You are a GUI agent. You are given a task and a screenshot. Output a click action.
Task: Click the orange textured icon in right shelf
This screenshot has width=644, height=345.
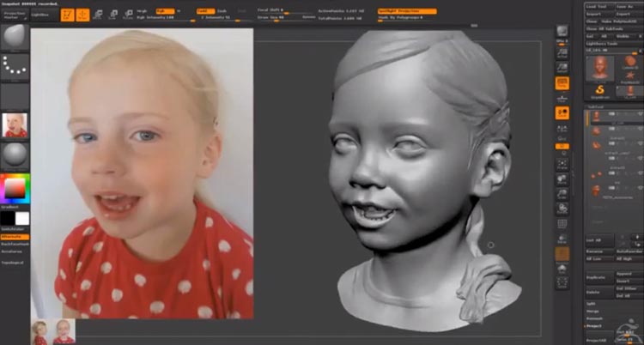coord(562,254)
